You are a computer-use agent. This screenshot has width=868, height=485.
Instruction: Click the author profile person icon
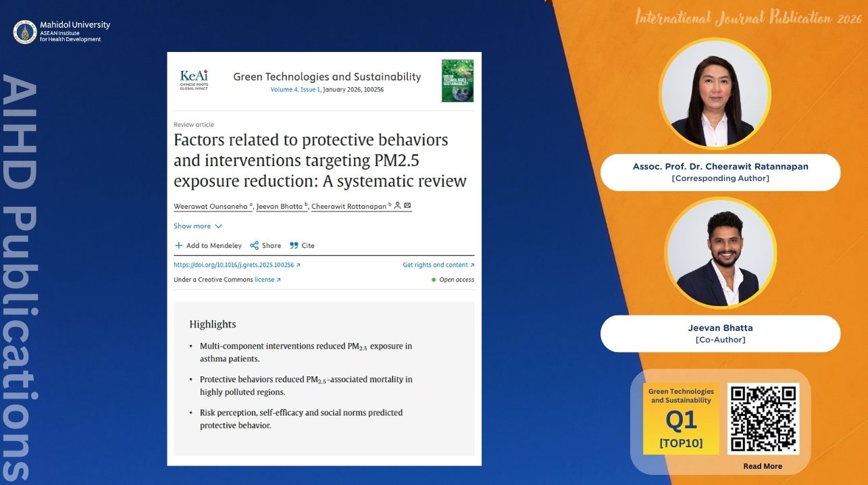[x=398, y=205]
